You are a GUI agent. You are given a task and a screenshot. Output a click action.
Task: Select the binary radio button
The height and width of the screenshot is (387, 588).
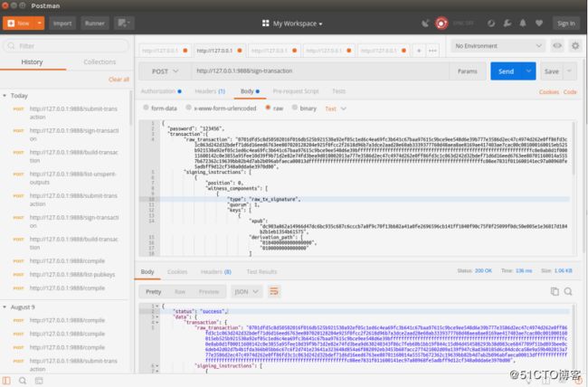(x=295, y=108)
